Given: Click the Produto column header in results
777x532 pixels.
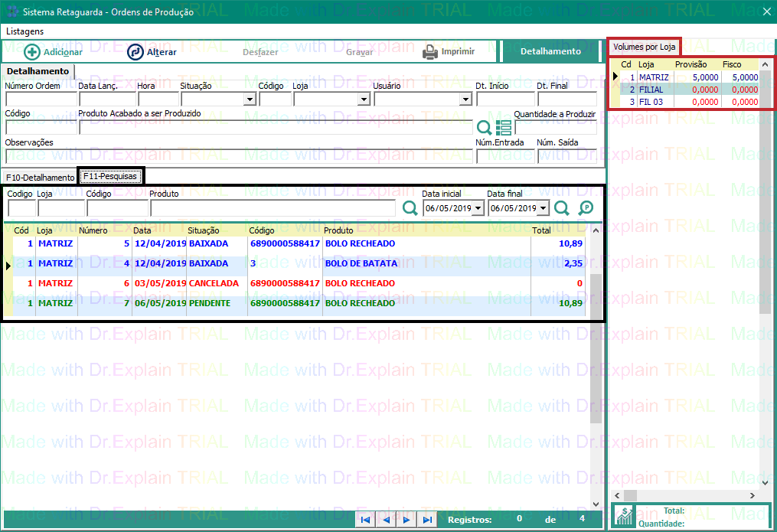Looking at the screenshot, I should 338,230.
